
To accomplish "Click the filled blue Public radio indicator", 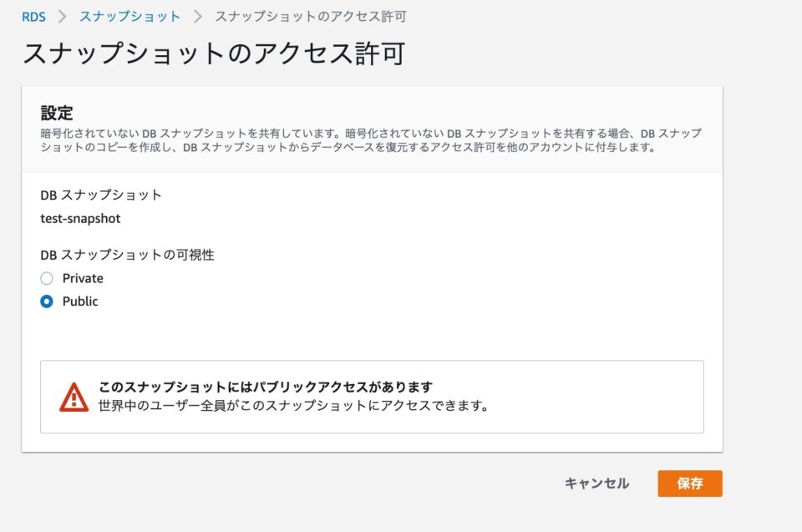I will click(x=48, y=301).
